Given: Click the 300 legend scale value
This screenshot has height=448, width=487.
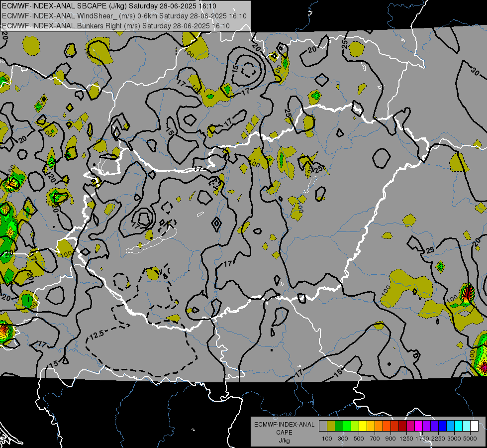Looking at the screenshot, I should (x=343, y=439).
